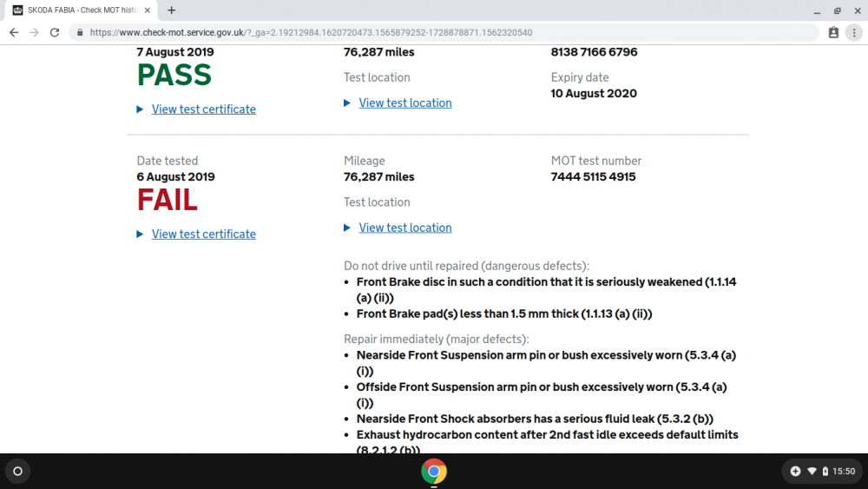This screenshot has width=868, height=489.
Task: Click the red FAIL result text
Action: pos(168,200)
